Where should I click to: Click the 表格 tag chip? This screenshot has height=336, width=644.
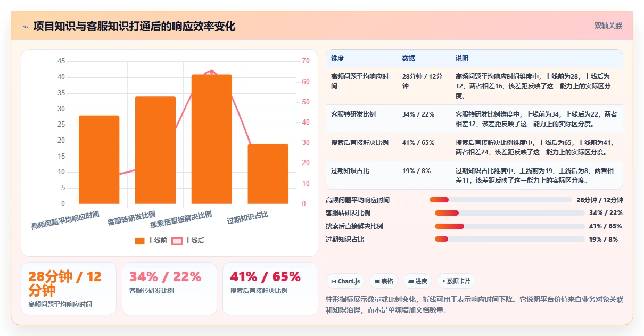tap(384, 281)
